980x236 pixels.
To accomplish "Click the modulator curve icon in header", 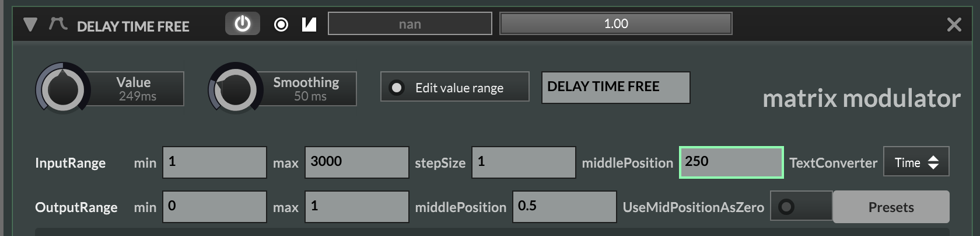I will tap(58, 25).
